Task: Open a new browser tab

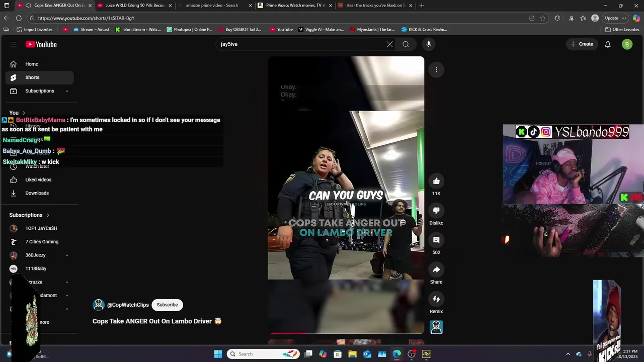Action: [x=422, y=6]
